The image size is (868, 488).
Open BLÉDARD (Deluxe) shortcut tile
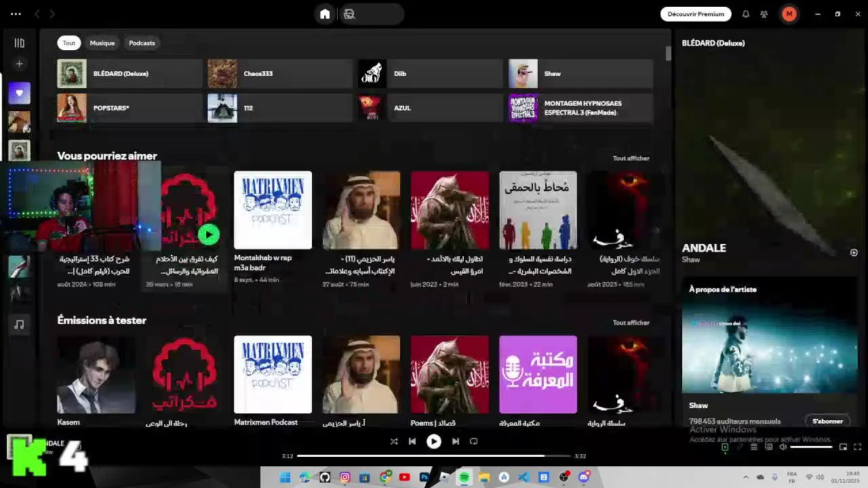point(130,74)
